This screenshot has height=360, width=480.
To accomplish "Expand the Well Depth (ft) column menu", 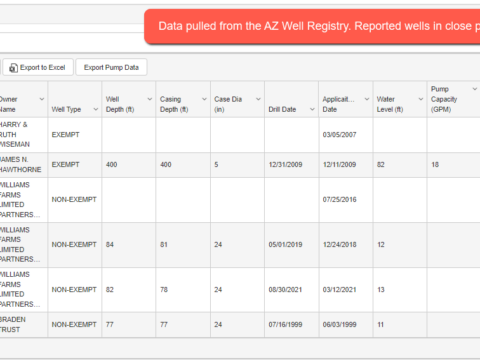I will (150, 99).
